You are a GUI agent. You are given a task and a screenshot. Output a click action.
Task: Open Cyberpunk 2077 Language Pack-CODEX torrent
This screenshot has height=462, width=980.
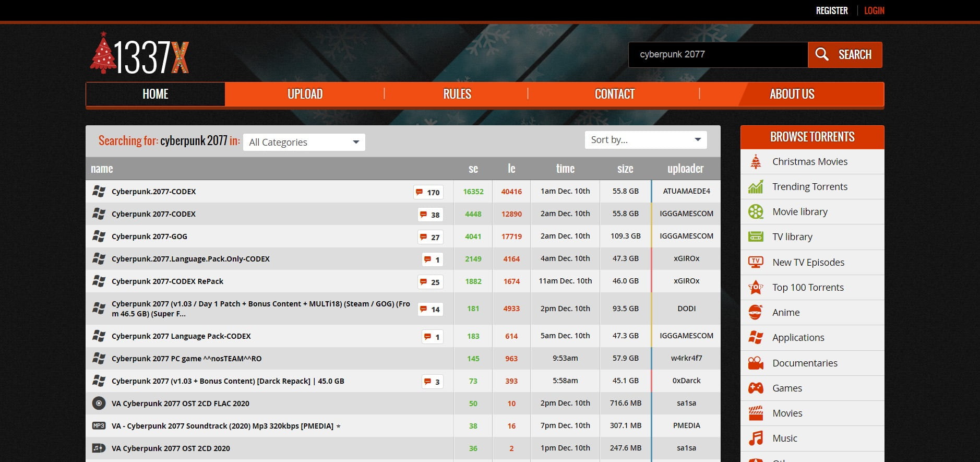(181, 336)
